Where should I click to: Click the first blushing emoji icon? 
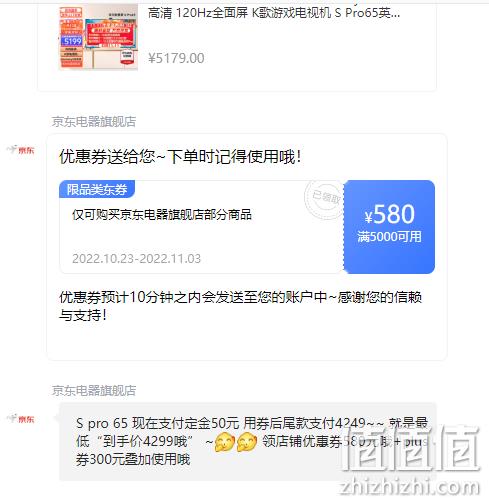point(224,442)
